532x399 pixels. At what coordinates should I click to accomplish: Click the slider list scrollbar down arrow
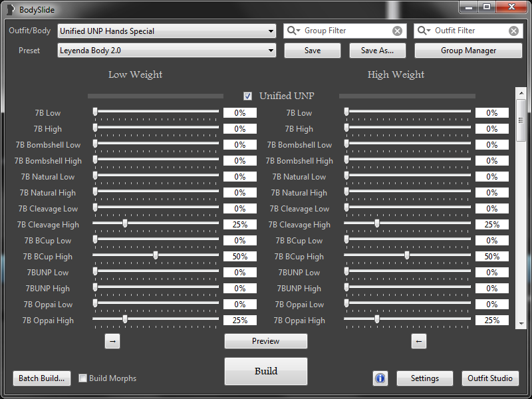[521, 324]
